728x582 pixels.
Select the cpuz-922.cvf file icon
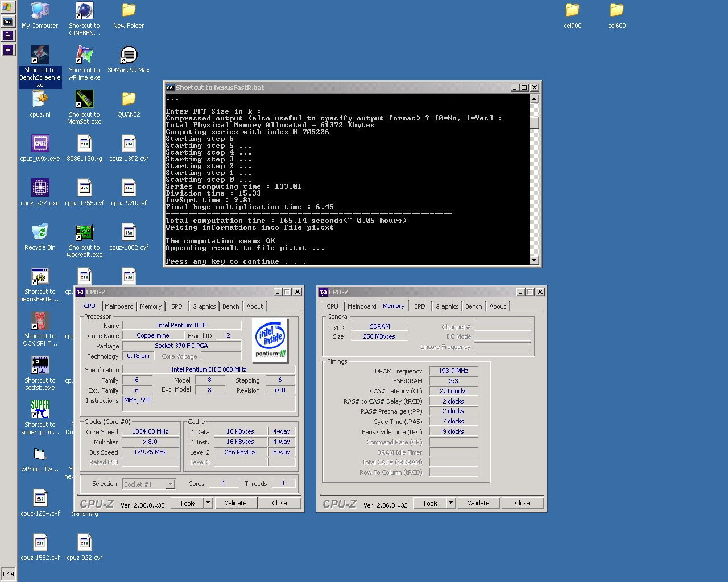click(x=84, y=548)
